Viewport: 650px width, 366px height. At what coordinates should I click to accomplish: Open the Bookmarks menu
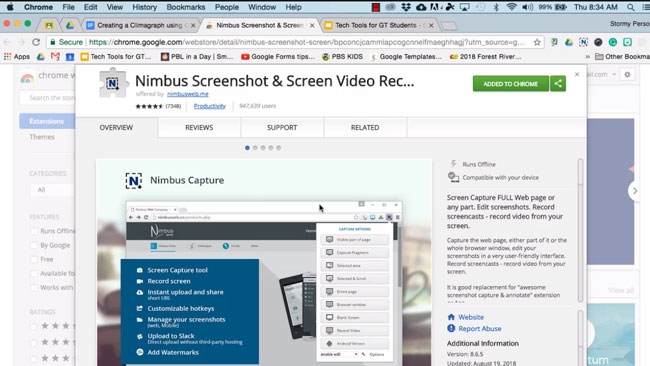(x=186, y=7)
